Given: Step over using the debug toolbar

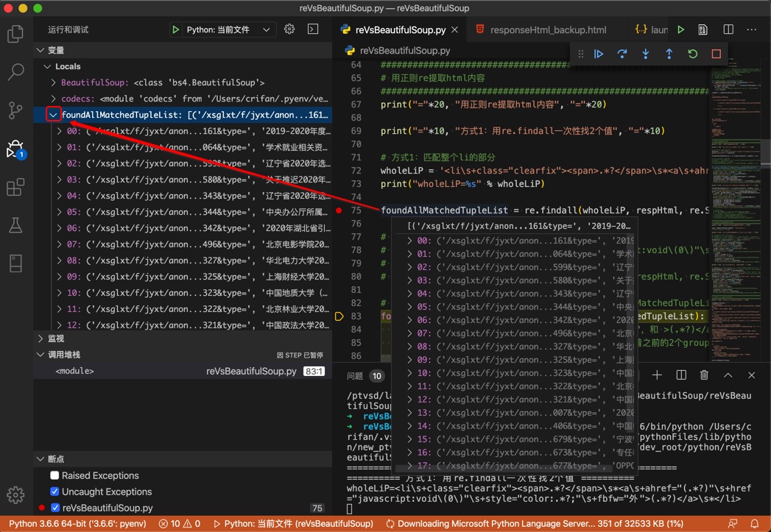Looking at the screenshot, I should (622, 54).
